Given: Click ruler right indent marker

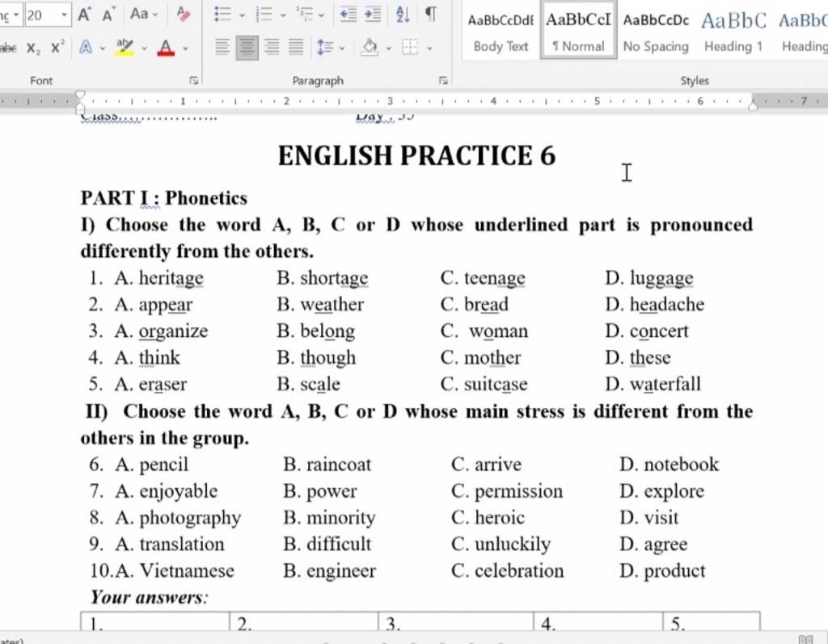Looking at the screenshot, I should tap(753, 106).
